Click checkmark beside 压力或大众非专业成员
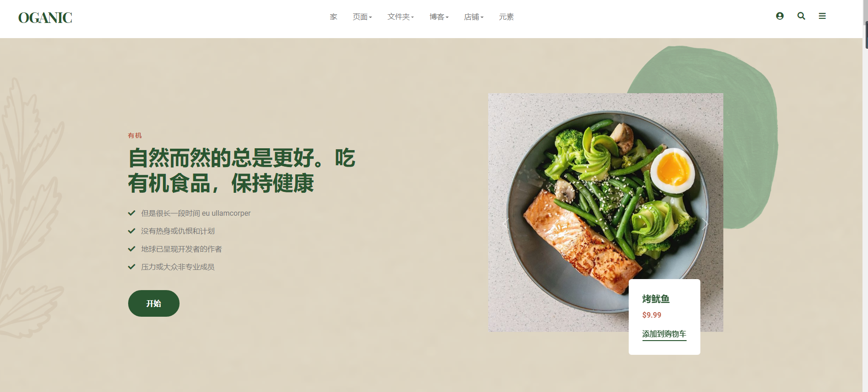Image resolution: width=868 pixels, height=392 pixels. point(132,267)
